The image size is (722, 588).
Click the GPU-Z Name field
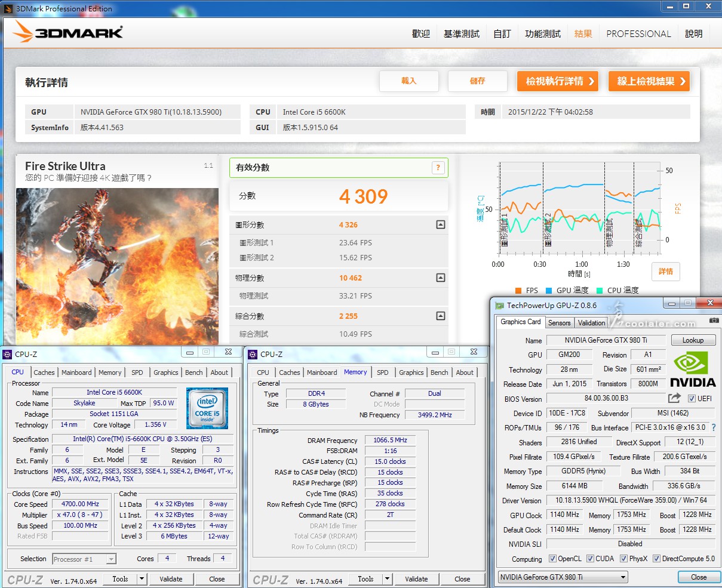tap(606, 340)
